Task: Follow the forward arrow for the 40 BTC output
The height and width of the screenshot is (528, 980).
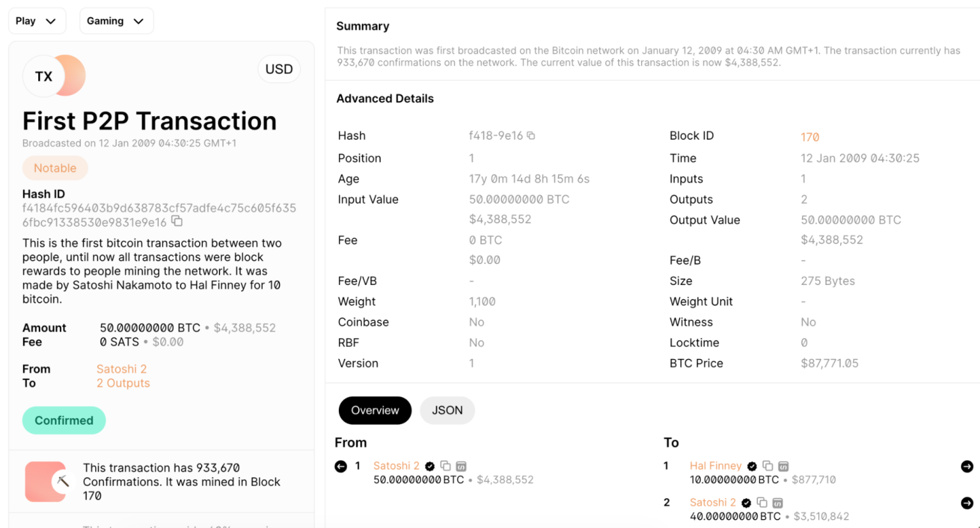Action: pos(967,503)
